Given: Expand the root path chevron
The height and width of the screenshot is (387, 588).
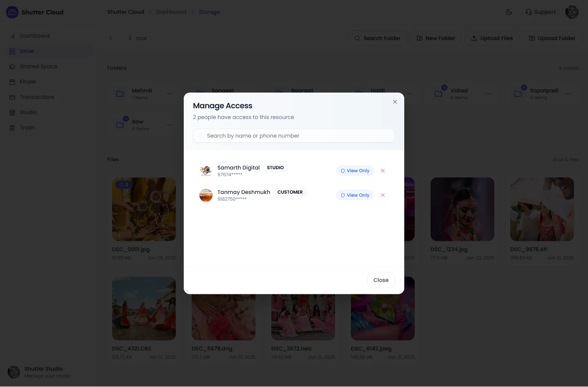Looking at the screenshot, I should tap(130, 38).
